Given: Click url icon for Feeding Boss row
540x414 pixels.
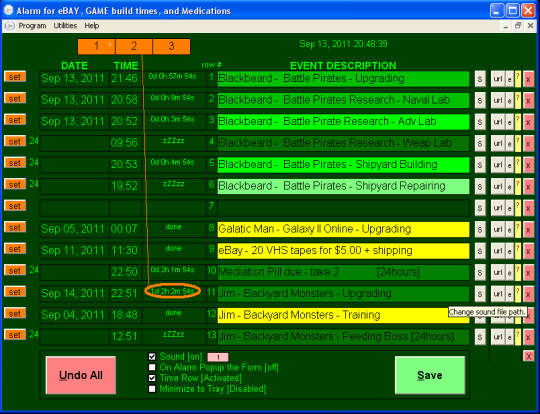Looking at the screenshot, I should 498,337.
